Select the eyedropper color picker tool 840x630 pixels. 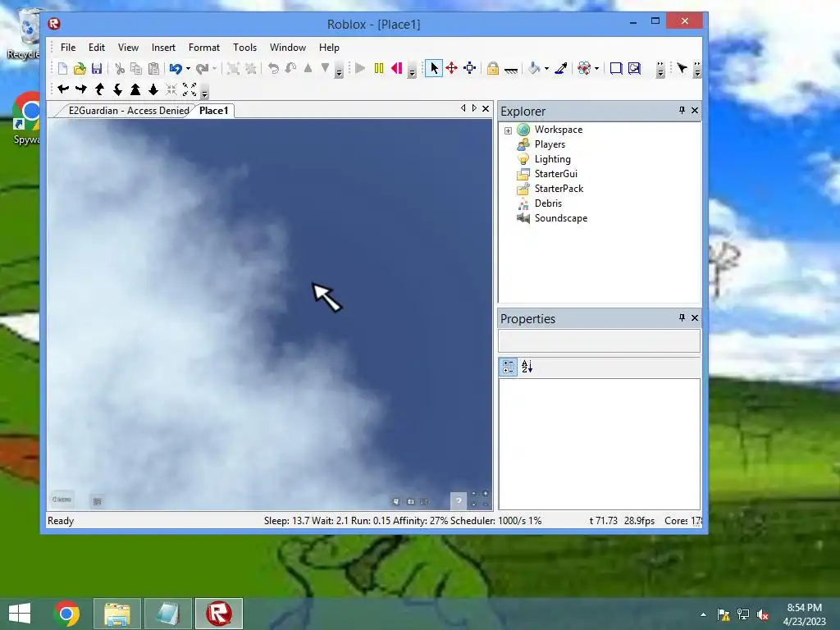click(x=561, y=69)
